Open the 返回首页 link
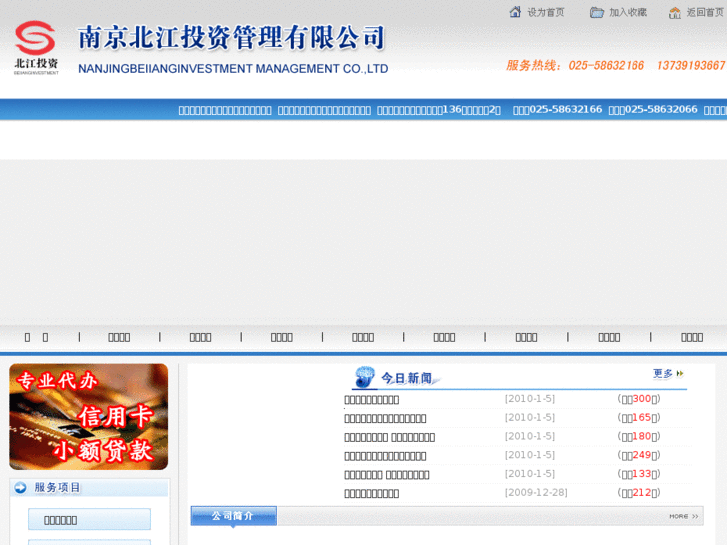Viewport: 727px width, 545px height. [705, 13]
